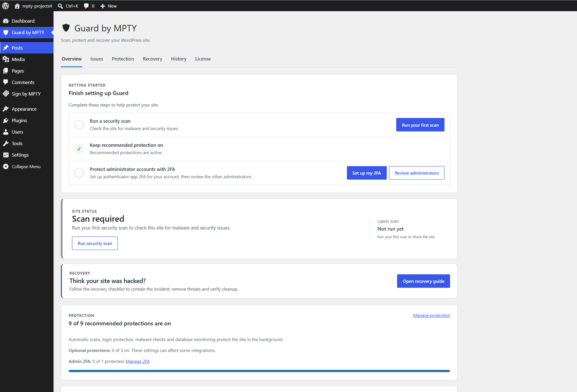The height and width of the screenshot is (392, 577).
Task: Click Open recovery guide button
Action: (x=423, y=281)
